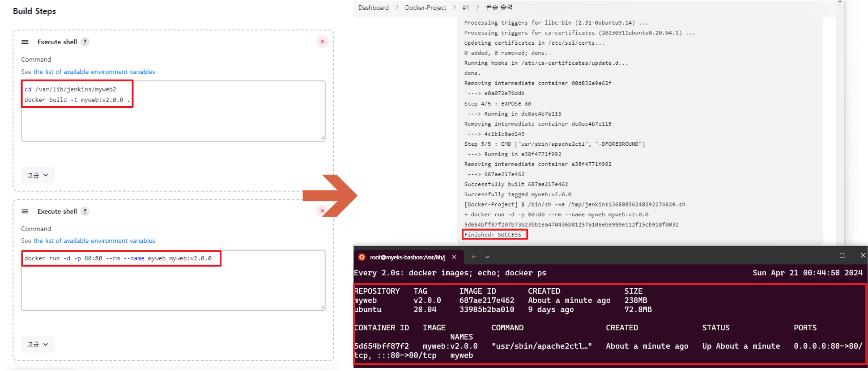Screen dimensions: 868x371
Task: Click the terminal timestamp Sun Apr 21
Action: click(x=808, y=273)
